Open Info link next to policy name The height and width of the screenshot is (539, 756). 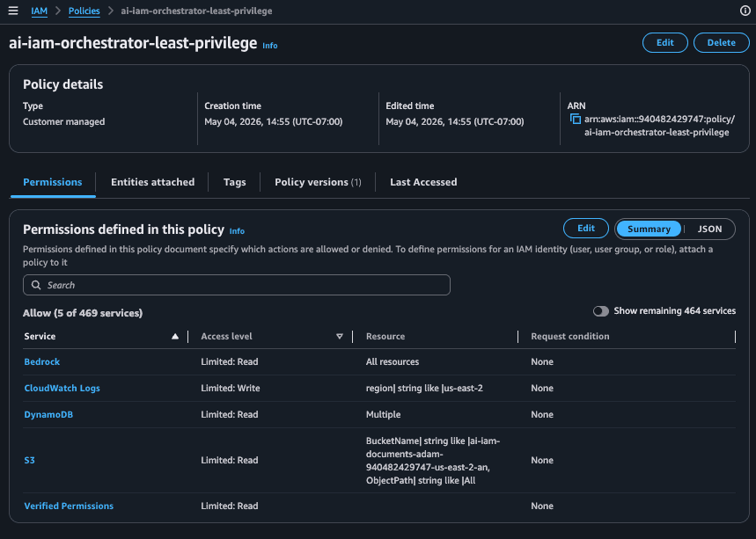[269, 45]
